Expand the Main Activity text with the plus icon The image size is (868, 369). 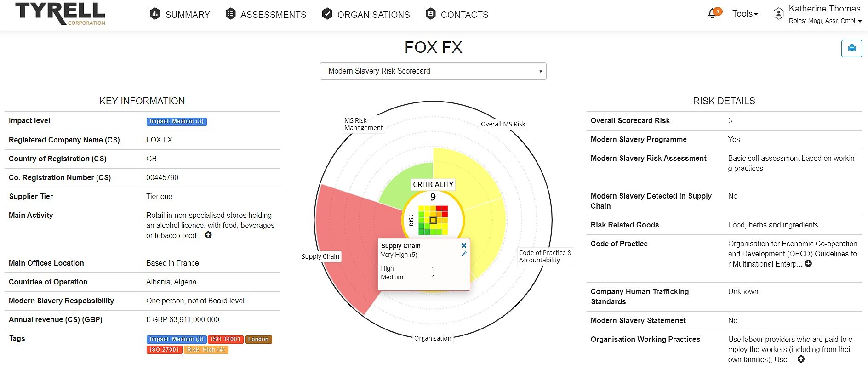click(x=208, y=235)
